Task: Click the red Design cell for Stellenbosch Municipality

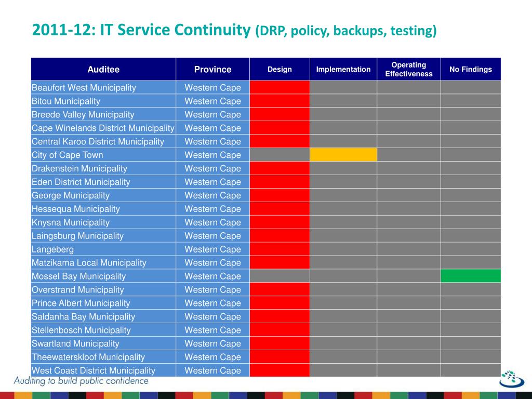Action: [x=280, y=330]
